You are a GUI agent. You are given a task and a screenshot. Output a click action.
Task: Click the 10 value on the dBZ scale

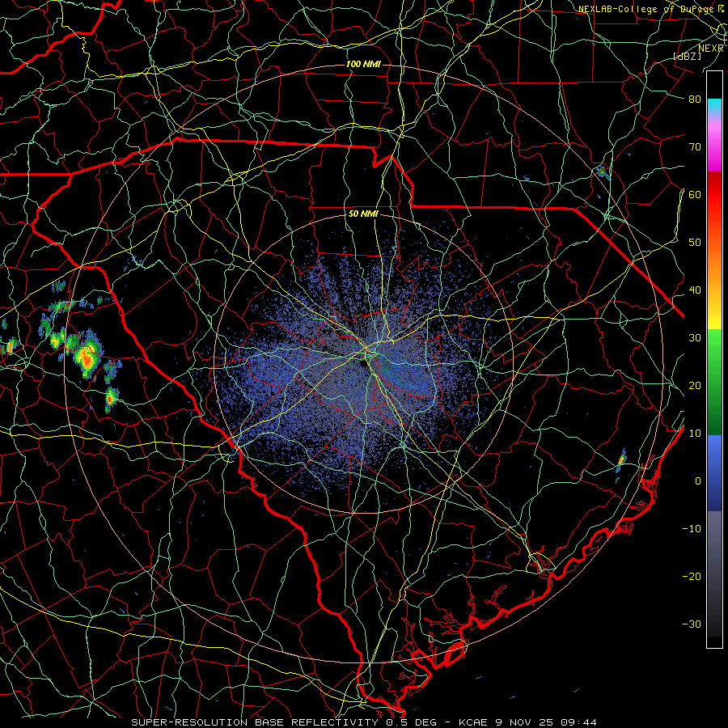tap(695, 434)
